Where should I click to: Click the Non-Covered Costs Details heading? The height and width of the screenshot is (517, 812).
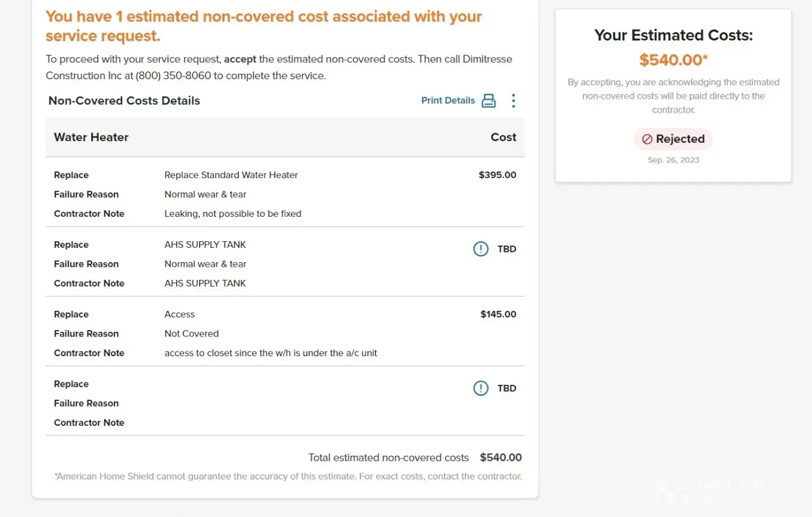[x=124, y=101]
